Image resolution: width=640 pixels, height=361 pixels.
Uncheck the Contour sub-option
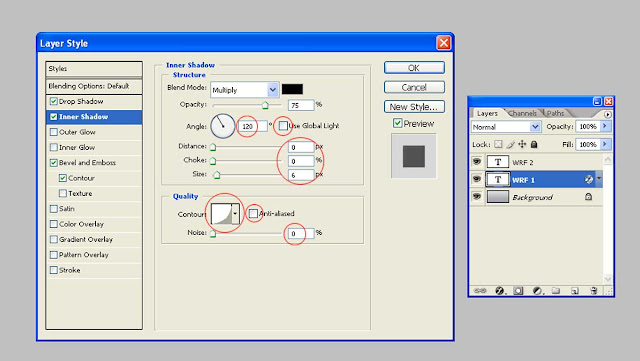[62, 178]
